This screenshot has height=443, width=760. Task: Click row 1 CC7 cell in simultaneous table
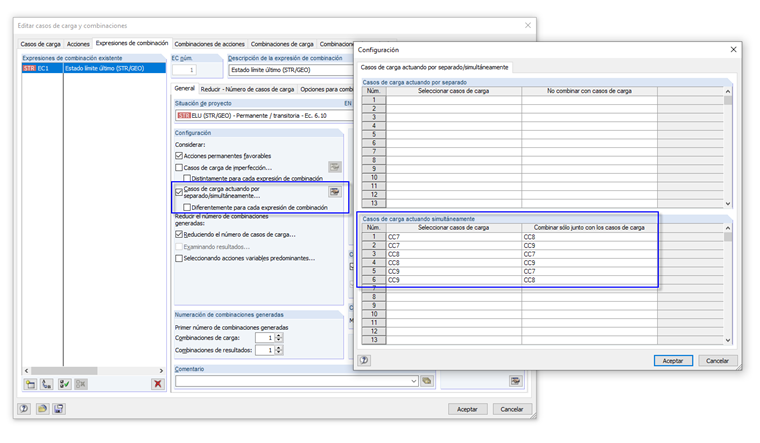454,237
